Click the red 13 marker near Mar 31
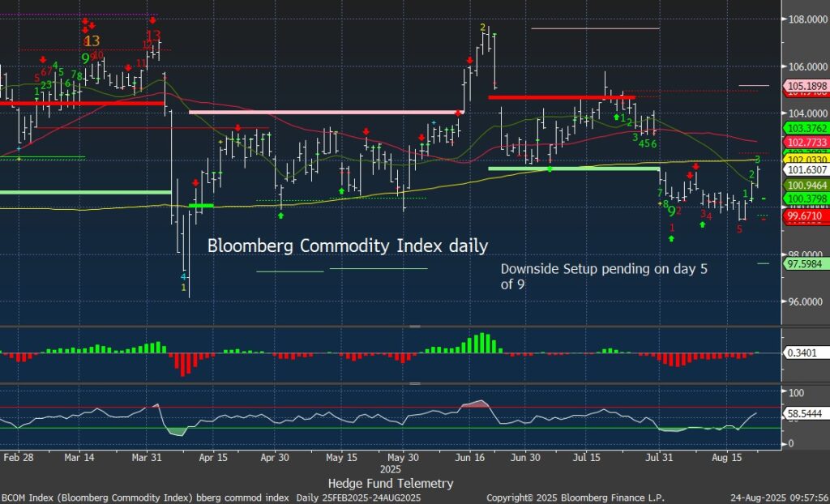Image resolution: width=830 pixels, height=504 pixels. 152,35
